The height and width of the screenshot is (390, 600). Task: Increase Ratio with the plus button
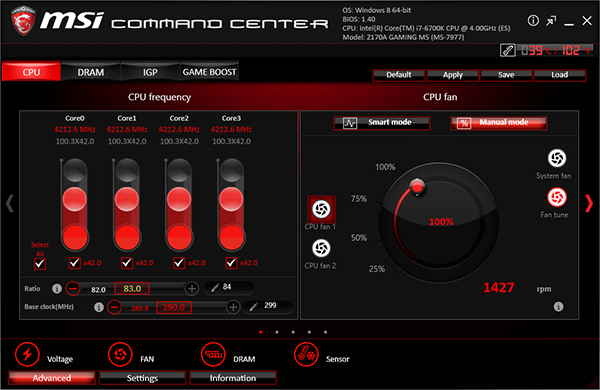click(192, 289)
